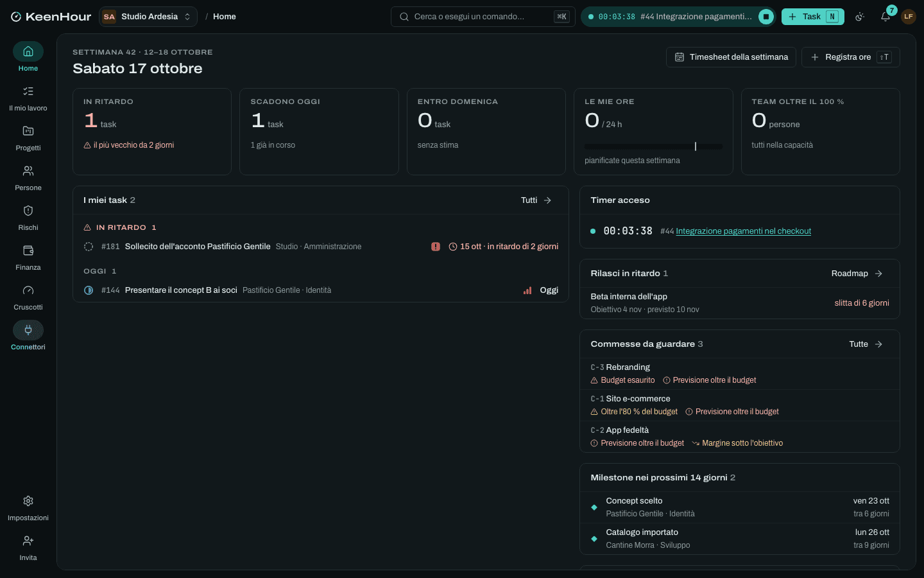This screenshot has height=578, width=924.
Task: Toggle the theme icon beside notifications
Action: click(x=860, y=17)
